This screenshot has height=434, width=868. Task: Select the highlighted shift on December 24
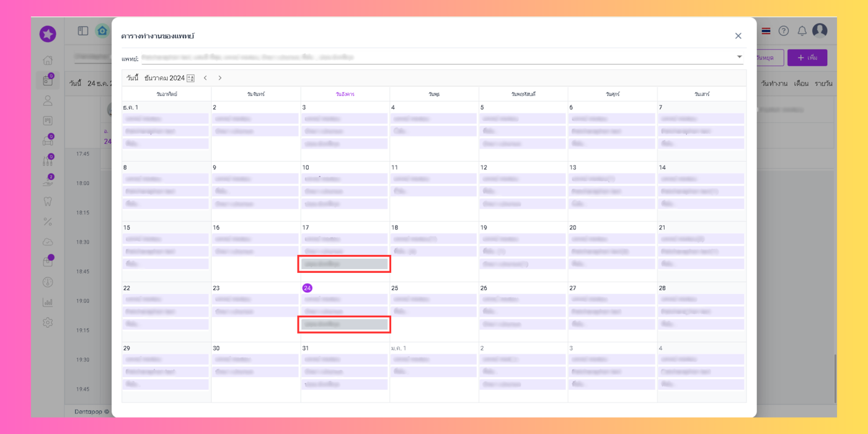click(x=344, y=324)
